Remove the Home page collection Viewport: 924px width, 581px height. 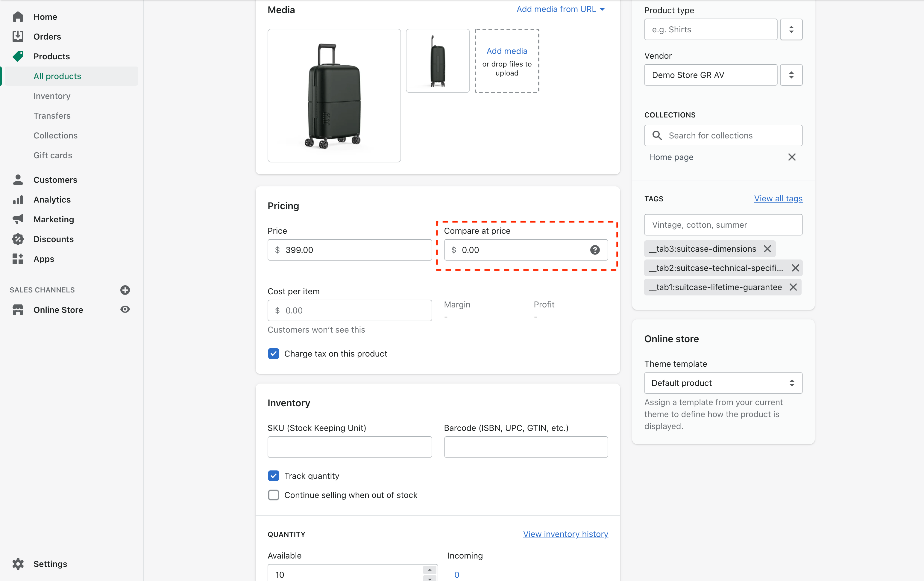coord(792,157)
